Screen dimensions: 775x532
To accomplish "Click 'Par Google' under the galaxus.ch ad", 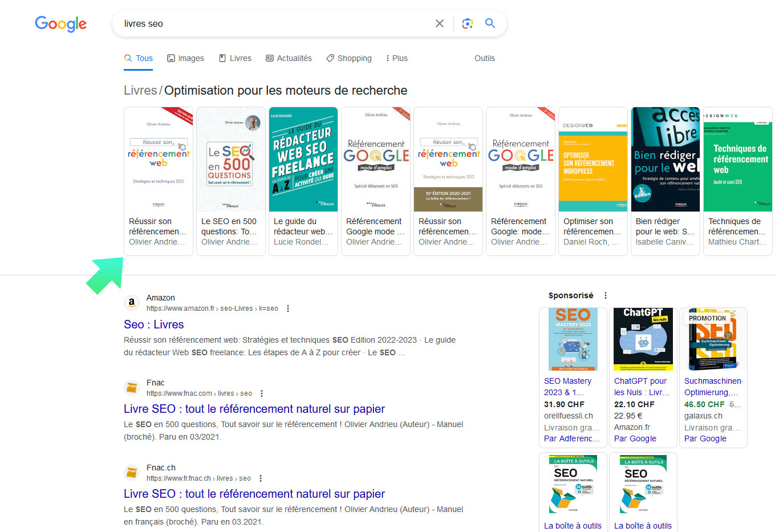I will 705,438.
